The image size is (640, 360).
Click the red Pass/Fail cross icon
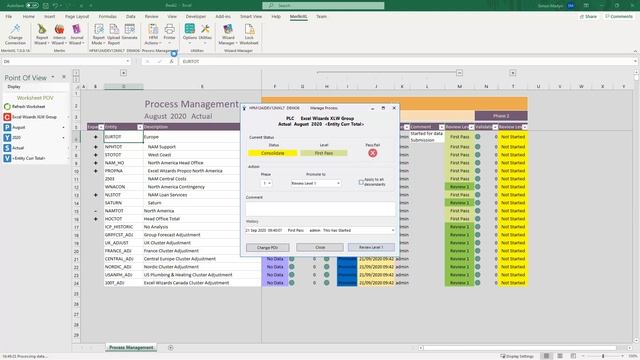(373, 153)
